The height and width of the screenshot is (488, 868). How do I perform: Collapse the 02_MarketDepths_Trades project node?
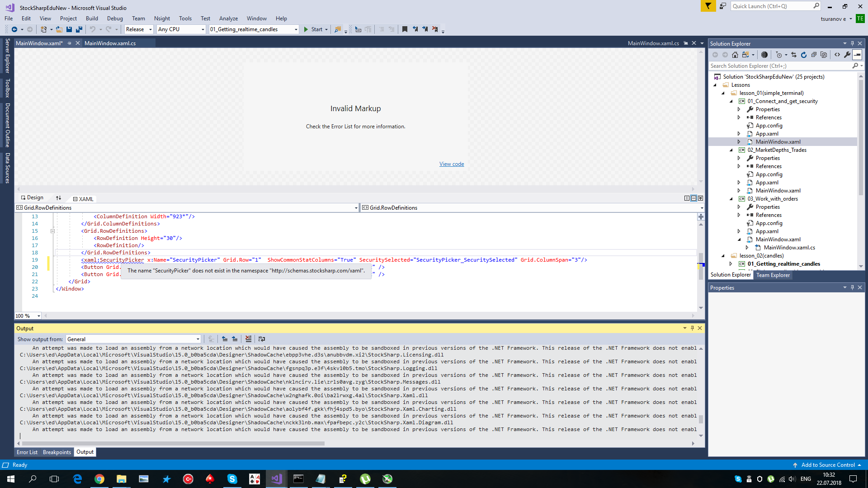[731, 150]
